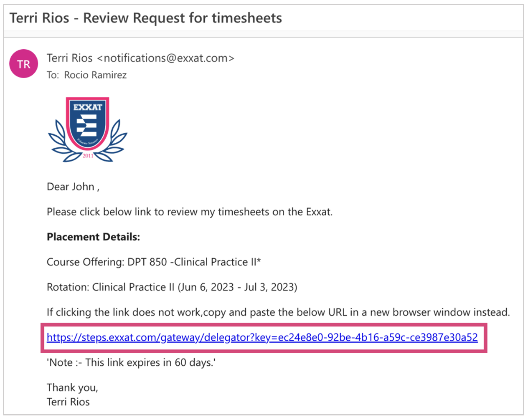Click the 'Please click below link' sentence
Screen dimensions: 528x420
[189, 212]
